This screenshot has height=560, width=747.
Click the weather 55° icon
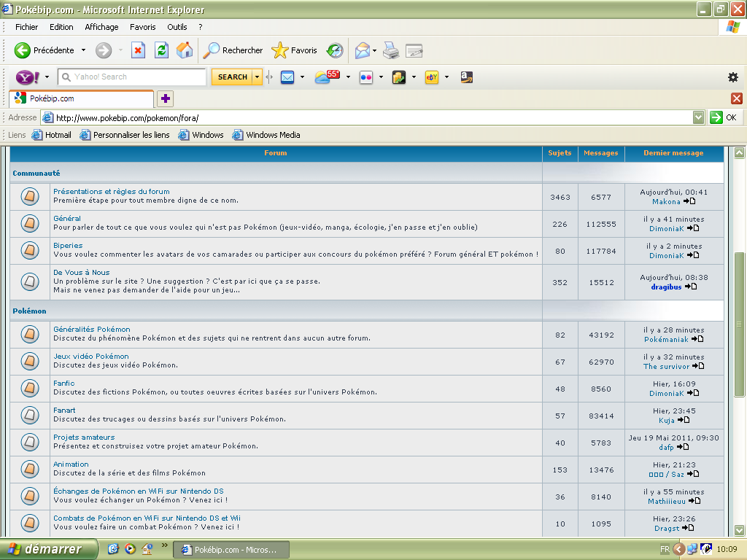click(328, 76)
